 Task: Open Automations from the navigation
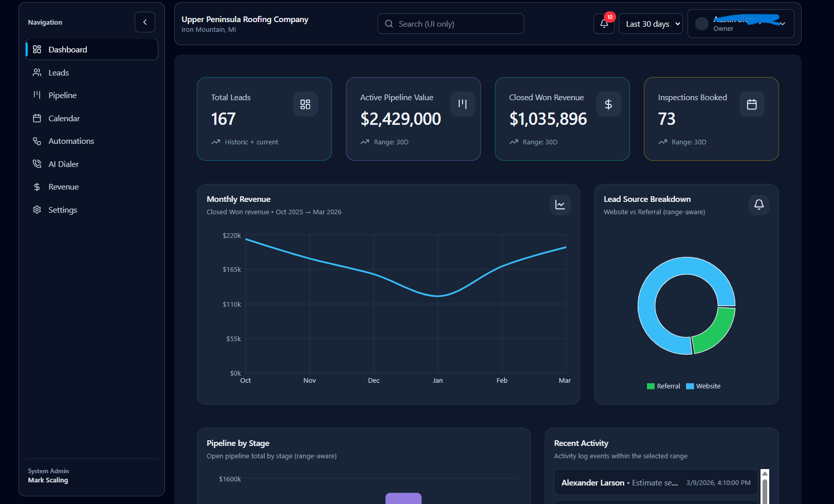[x=91, y=141]
